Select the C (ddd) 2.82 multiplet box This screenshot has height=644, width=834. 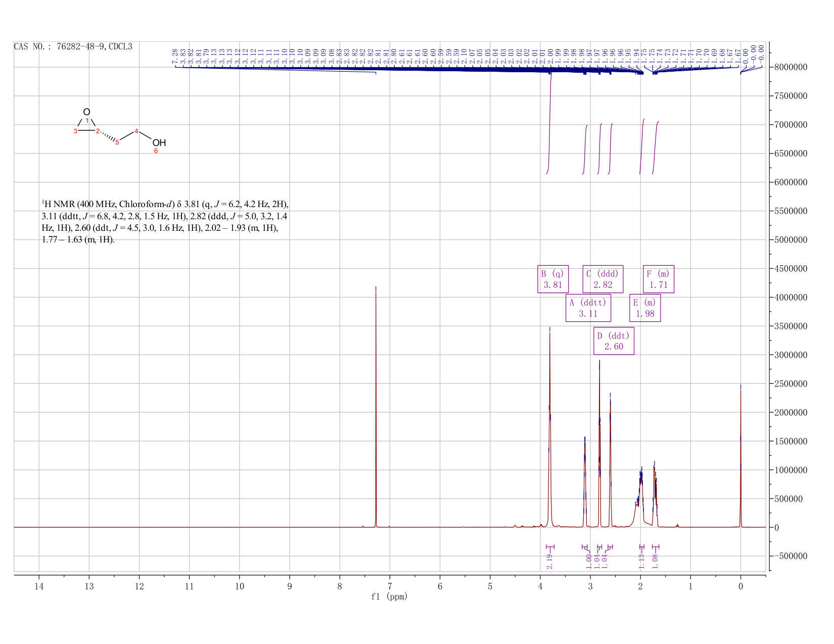click(x=603, y=279)
